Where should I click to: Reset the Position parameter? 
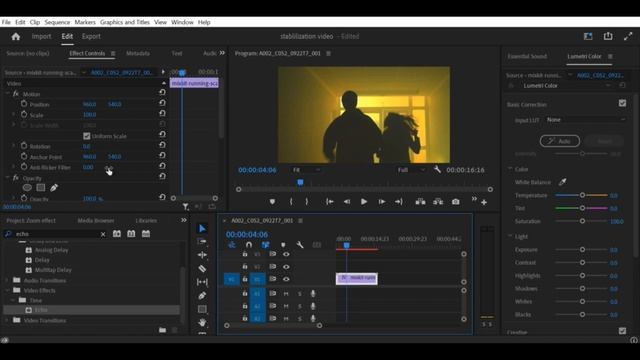pyautogui.click(x=162, y=104)
